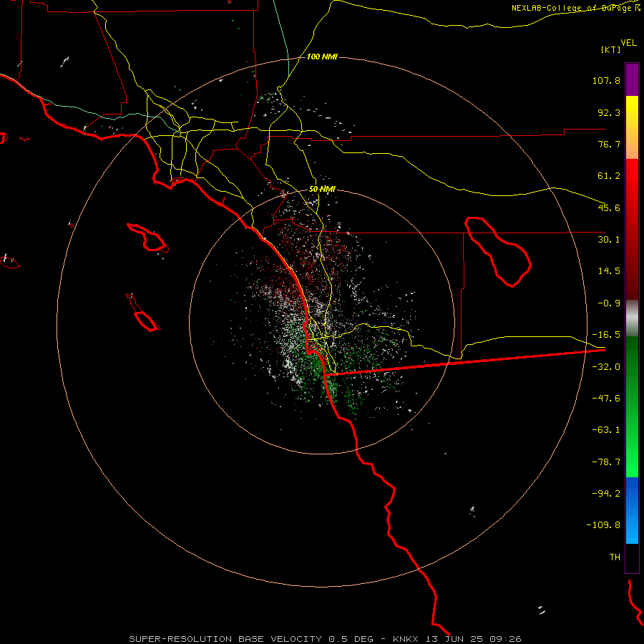Click the San Clemente Island outline
644x644 pixels.
(x=143, y=313)
